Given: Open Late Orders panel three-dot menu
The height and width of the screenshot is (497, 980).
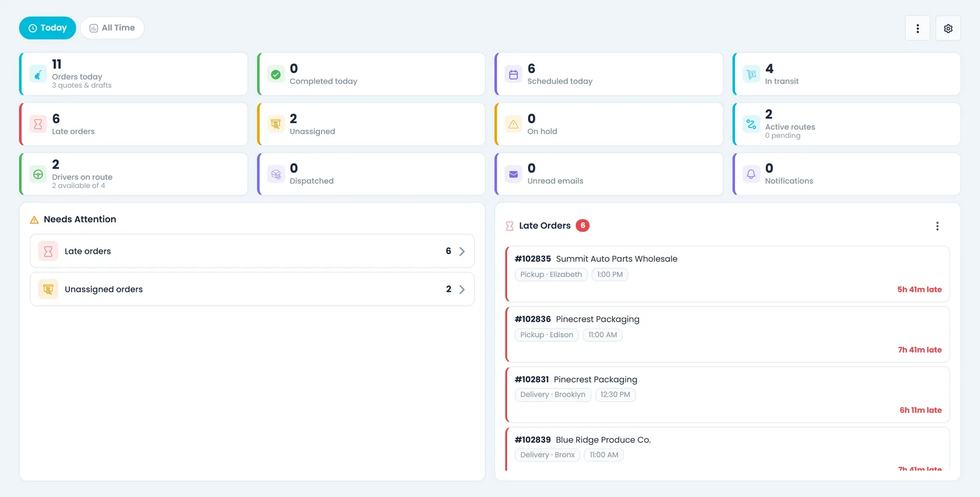Looking at the screenshot, I should [937, 226].
